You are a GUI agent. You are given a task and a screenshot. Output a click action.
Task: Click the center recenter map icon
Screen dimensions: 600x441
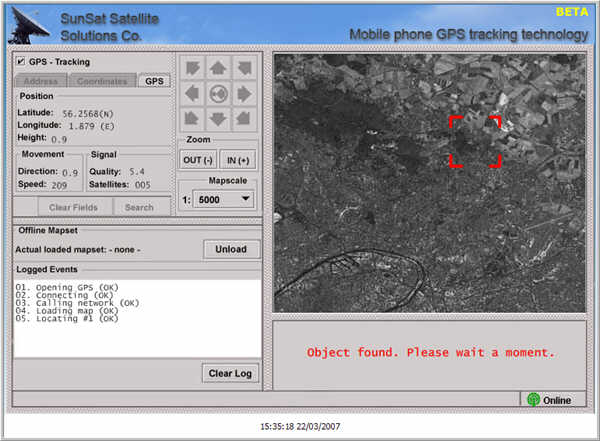point(218,93)
